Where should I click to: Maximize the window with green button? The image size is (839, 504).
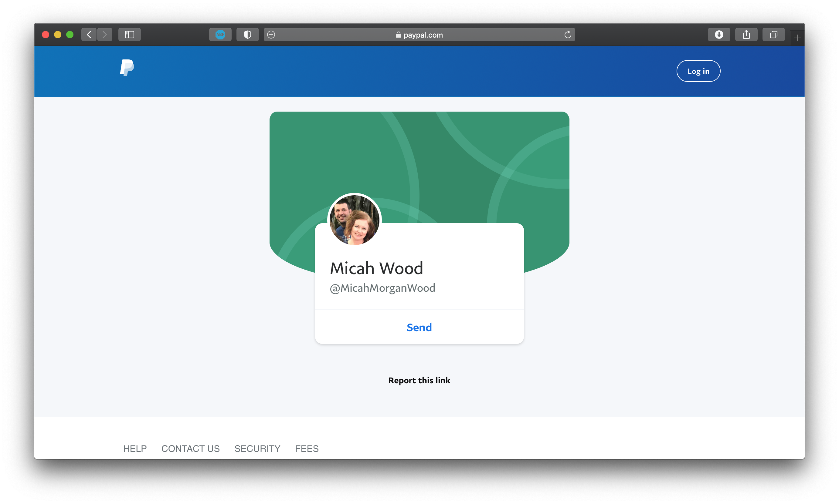[70, 35]
